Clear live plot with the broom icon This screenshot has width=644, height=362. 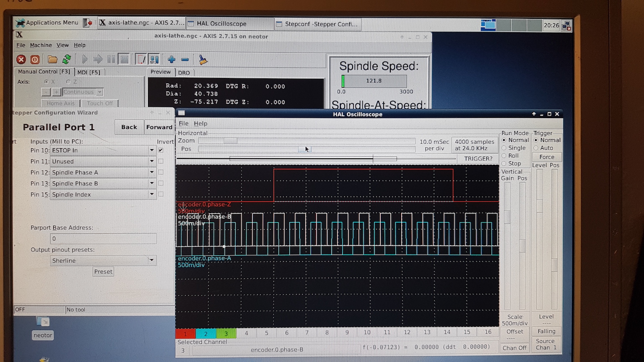[203, 60]
